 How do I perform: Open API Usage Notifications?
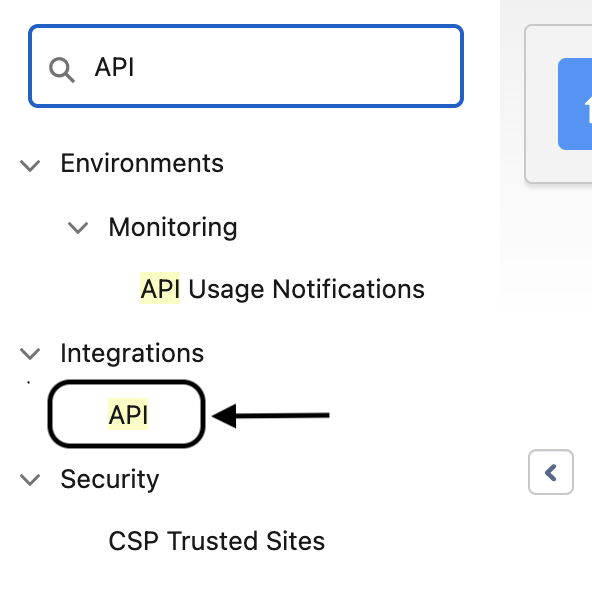tap(282, 289)
